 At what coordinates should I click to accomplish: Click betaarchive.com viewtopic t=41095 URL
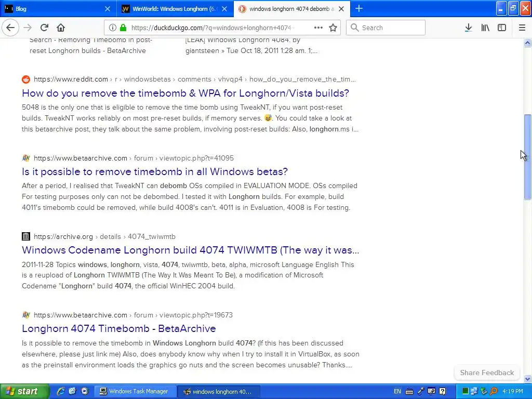[x=134, y=158]
